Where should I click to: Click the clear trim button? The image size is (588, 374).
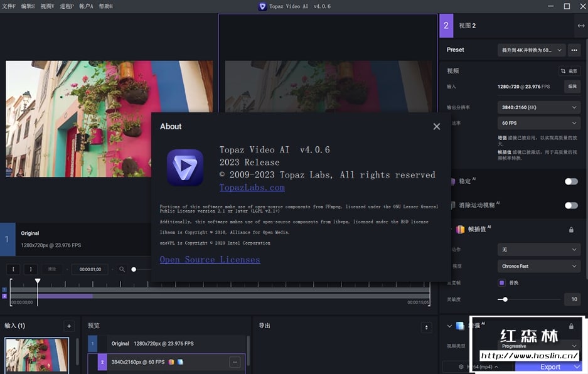pos(51,269)
